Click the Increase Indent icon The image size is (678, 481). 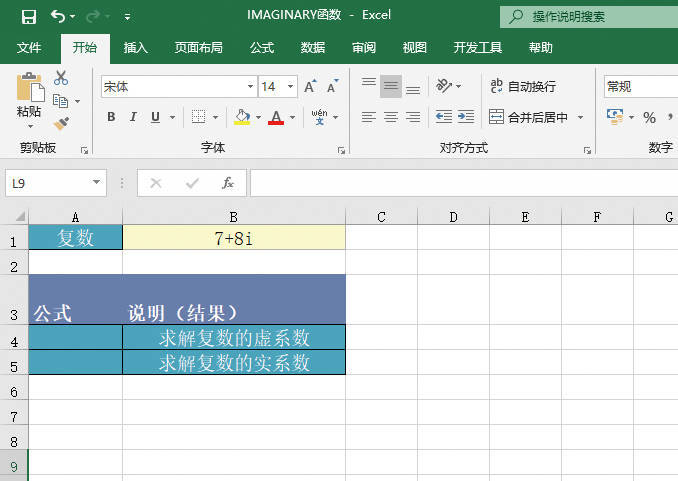coord(466,117)
